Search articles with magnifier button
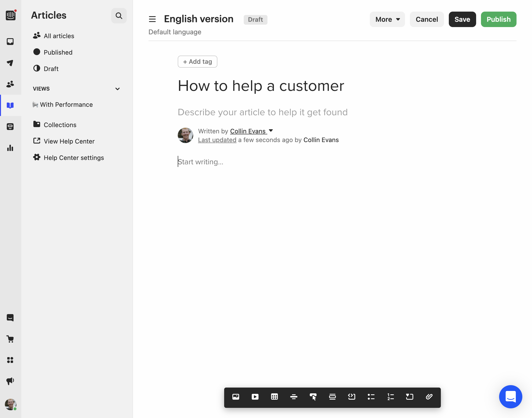Image resolution: width=532 pixels, height=418 pixels. point(119,16)
